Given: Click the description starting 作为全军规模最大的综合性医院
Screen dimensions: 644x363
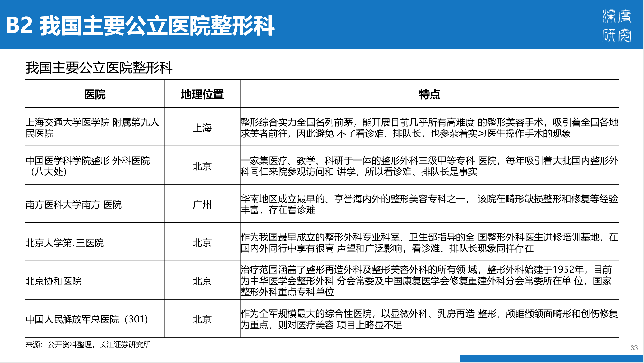Looking at the screenshot, I should pyautogui.click(x=429, y=319).
